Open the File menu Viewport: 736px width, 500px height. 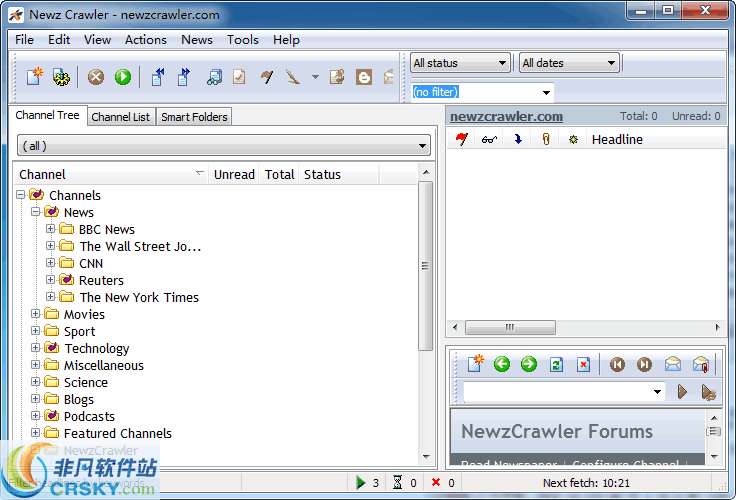(24, 40)
